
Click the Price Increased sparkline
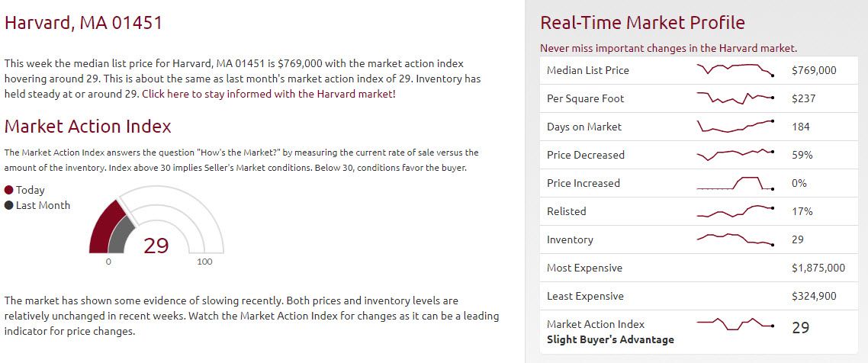[x=735, y=183]
